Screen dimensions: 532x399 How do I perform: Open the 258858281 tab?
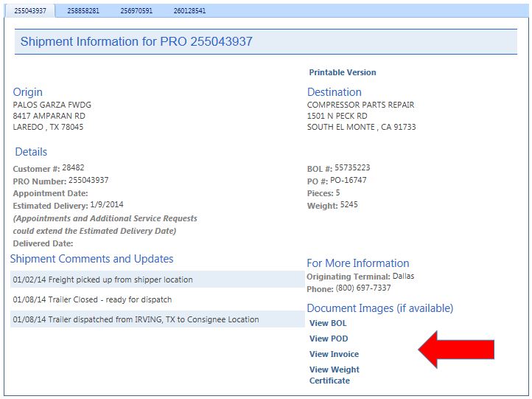click(83, 11)
